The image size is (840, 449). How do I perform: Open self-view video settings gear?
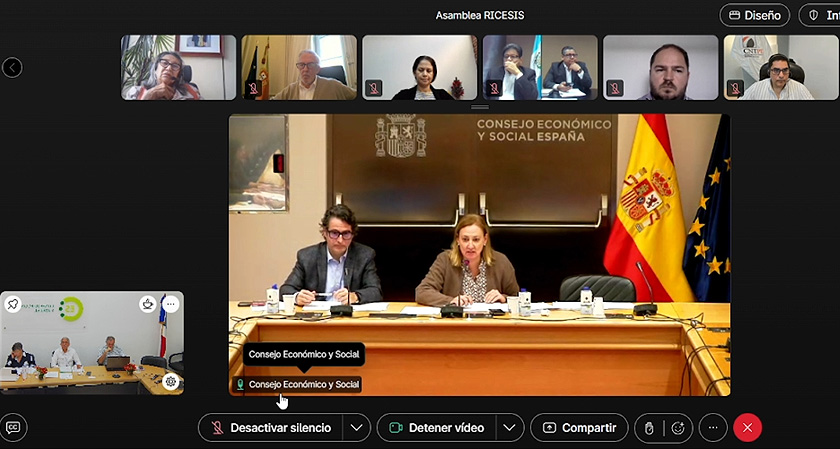[x=171, y=381]
